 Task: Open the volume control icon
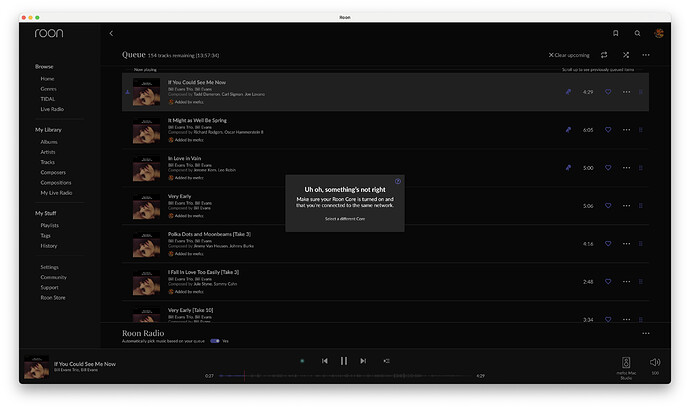(655, 362)
